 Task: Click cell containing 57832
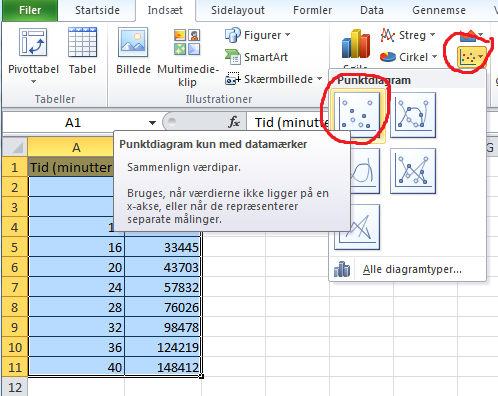163,287
